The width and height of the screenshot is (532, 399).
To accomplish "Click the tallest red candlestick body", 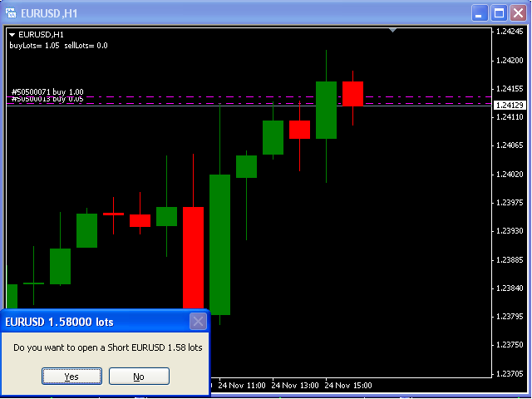I will tap(193, 258).
